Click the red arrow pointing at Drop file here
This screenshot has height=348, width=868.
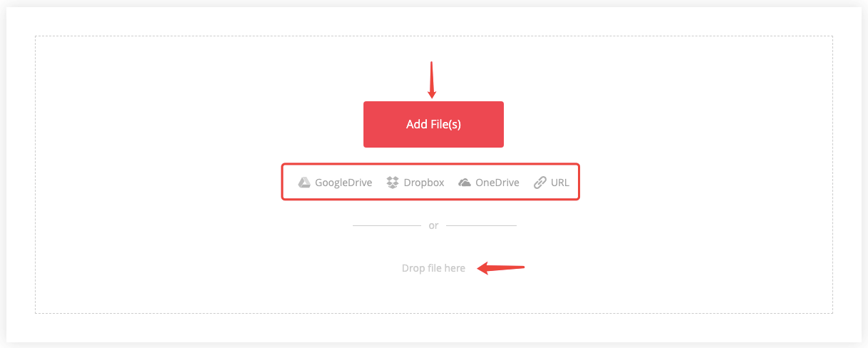point(501,268)
